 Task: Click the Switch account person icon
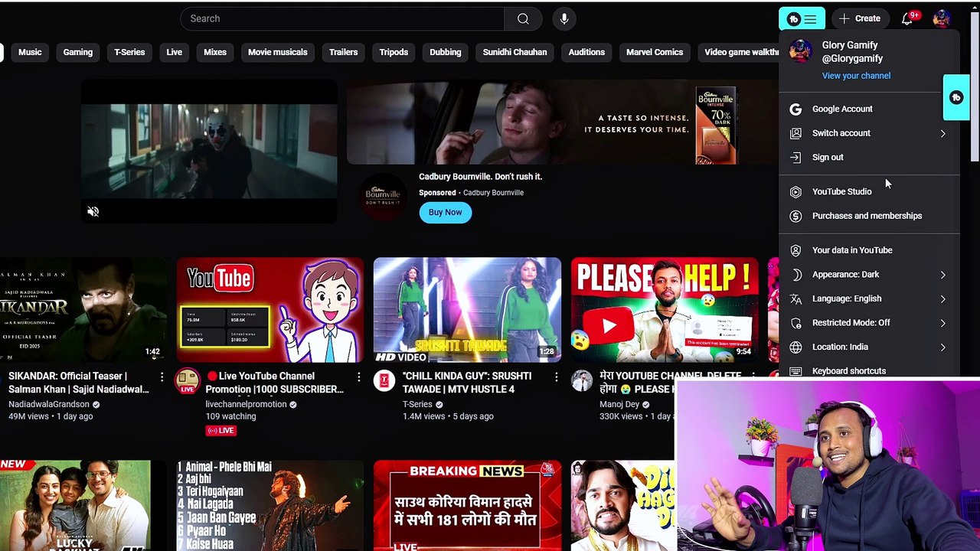click(795, 133)
